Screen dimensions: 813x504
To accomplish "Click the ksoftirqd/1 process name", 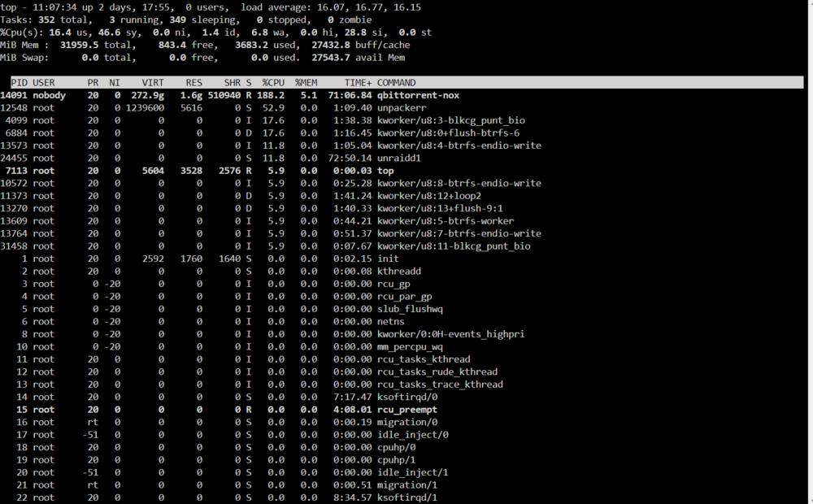I will (x=407, y=497).
